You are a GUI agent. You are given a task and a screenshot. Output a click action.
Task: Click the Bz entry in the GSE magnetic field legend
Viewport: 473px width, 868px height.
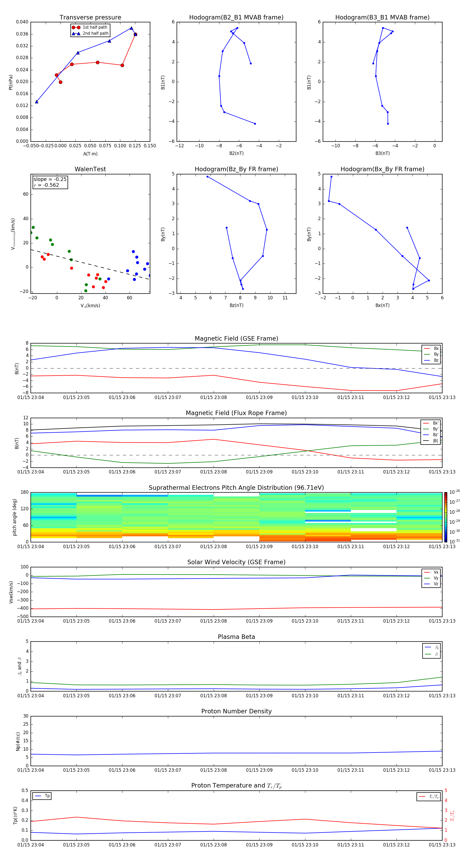(431, 360)
